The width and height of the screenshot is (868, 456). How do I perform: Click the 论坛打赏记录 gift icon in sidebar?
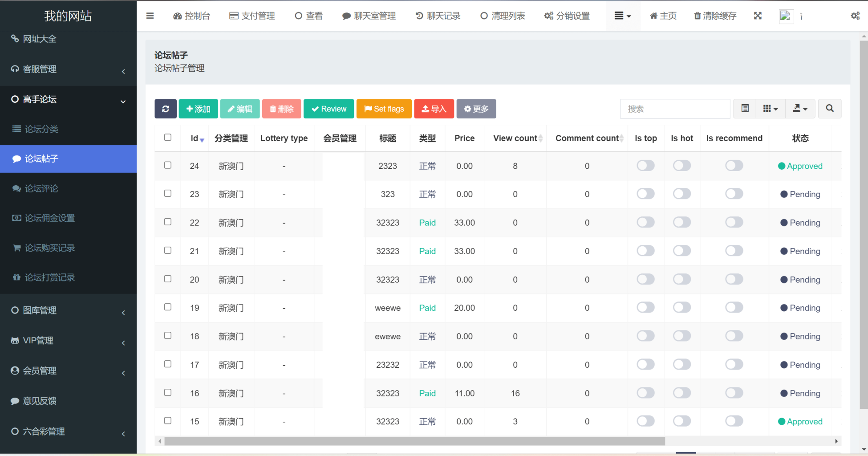pyautogui.click(x=16, y=277)
